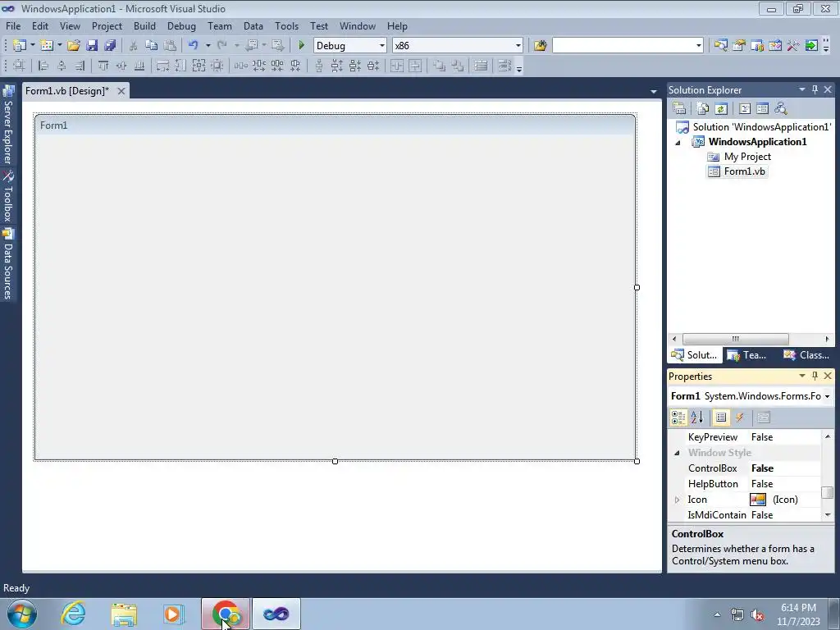Click the Make Same Width layout icon
The image size is (840, 630).
(x=162, y=66)
